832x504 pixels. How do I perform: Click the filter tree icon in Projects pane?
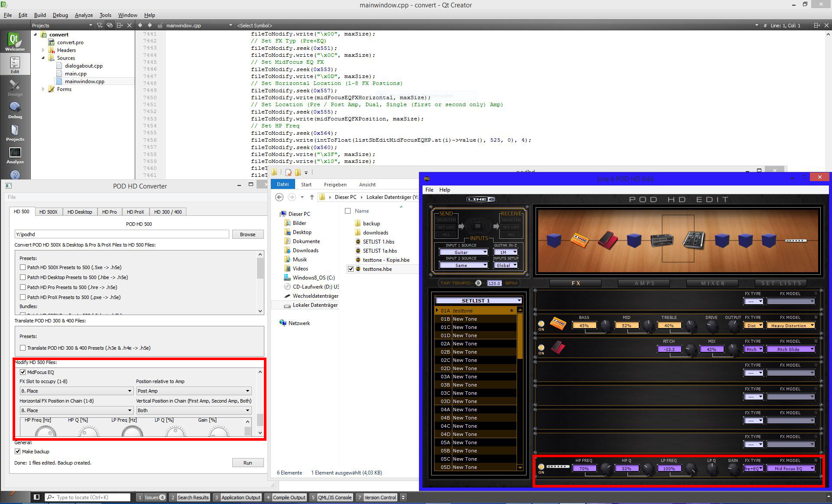(x=99, y=25)
